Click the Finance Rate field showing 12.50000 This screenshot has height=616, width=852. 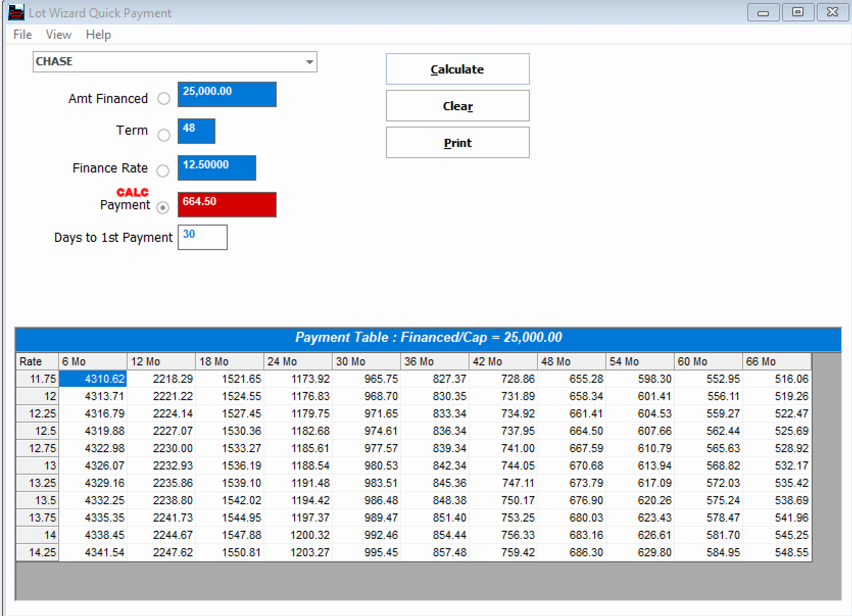click(216, 167)
